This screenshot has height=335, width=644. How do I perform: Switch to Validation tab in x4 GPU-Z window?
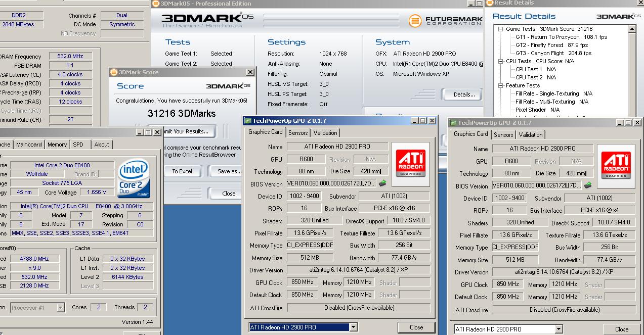[x=531, y=134]
